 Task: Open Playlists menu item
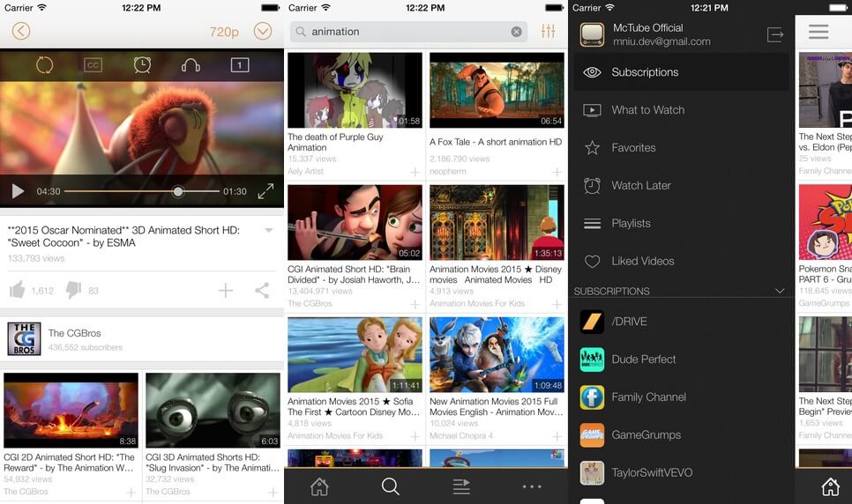click(x=682, y=223)
